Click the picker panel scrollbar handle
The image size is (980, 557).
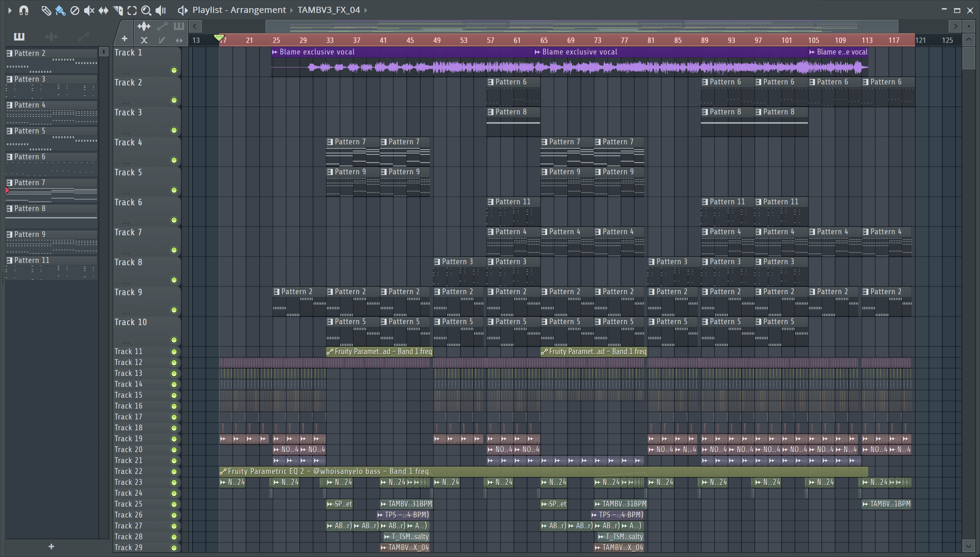pyautogui.click(x=103, y=52)
